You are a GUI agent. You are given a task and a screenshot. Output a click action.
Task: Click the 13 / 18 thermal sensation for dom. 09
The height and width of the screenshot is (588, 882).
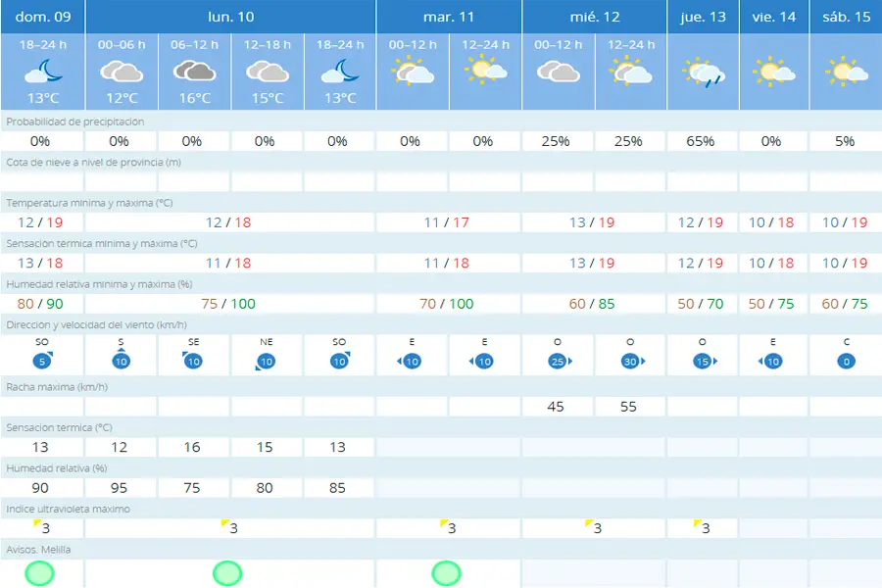40,263
